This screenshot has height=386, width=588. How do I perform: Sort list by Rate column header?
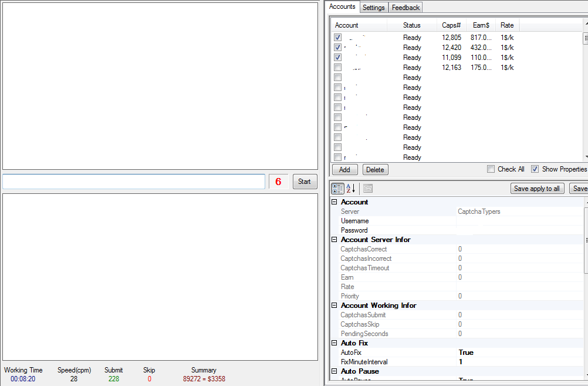[x=507, y=25]
